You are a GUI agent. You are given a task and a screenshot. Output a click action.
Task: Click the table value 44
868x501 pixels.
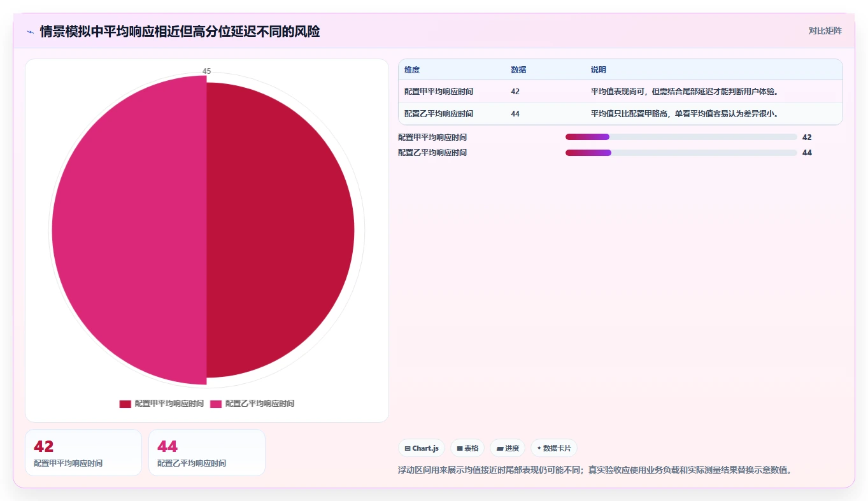click(515, 113)
